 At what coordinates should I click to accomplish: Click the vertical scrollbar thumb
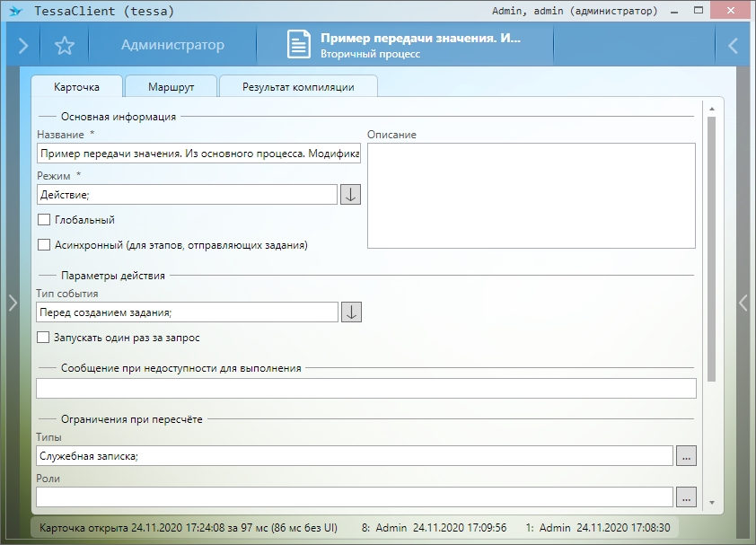click(x=711, y=247)
